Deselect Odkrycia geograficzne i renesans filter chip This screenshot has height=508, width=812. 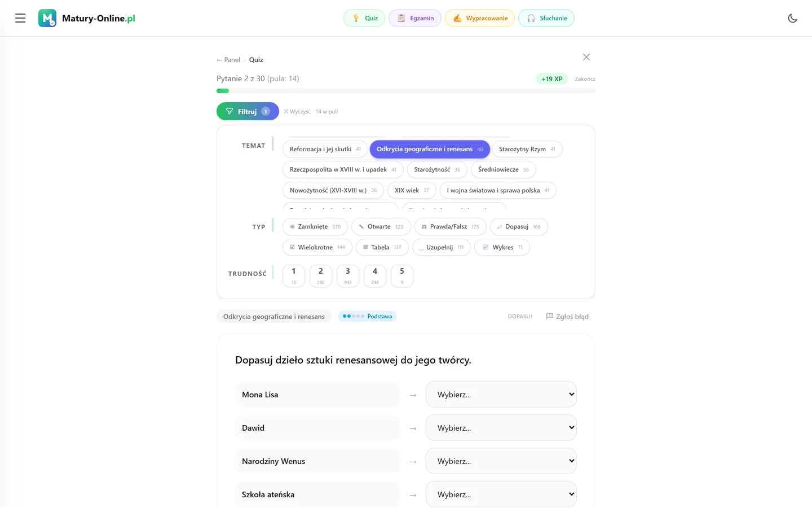coord(430,149)
